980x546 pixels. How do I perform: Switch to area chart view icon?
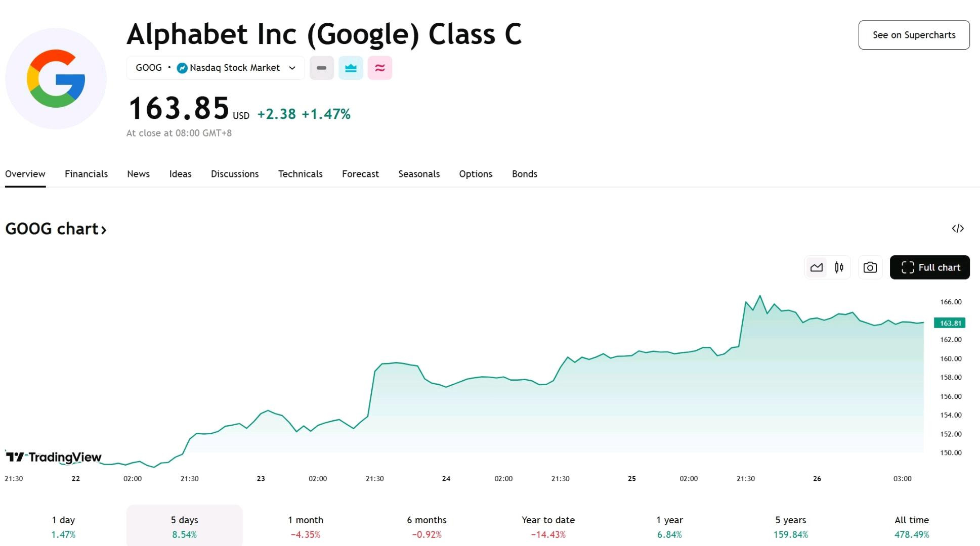click(x=816, y=267)
